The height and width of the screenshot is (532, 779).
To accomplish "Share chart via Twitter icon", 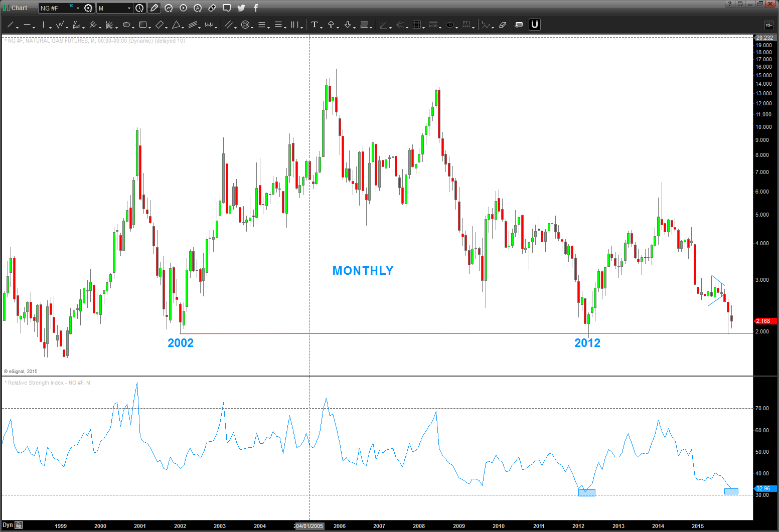I will (241, 8).
